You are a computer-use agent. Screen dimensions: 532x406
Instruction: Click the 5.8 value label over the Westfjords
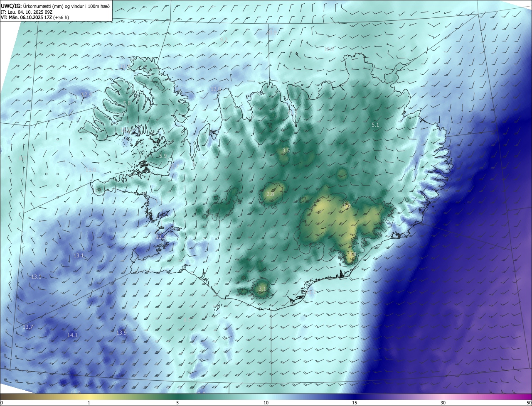click(x=127, y=103)
